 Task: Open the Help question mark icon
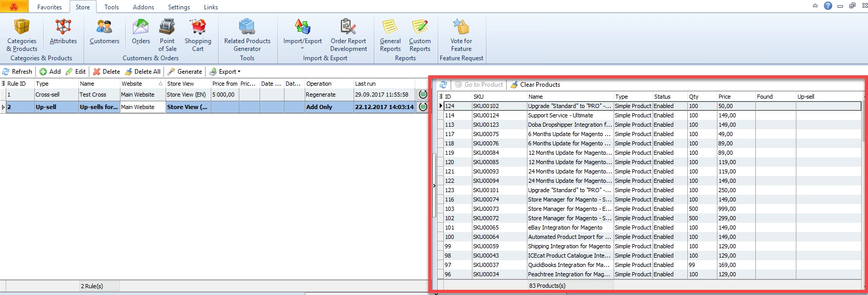tap(828, 6)
